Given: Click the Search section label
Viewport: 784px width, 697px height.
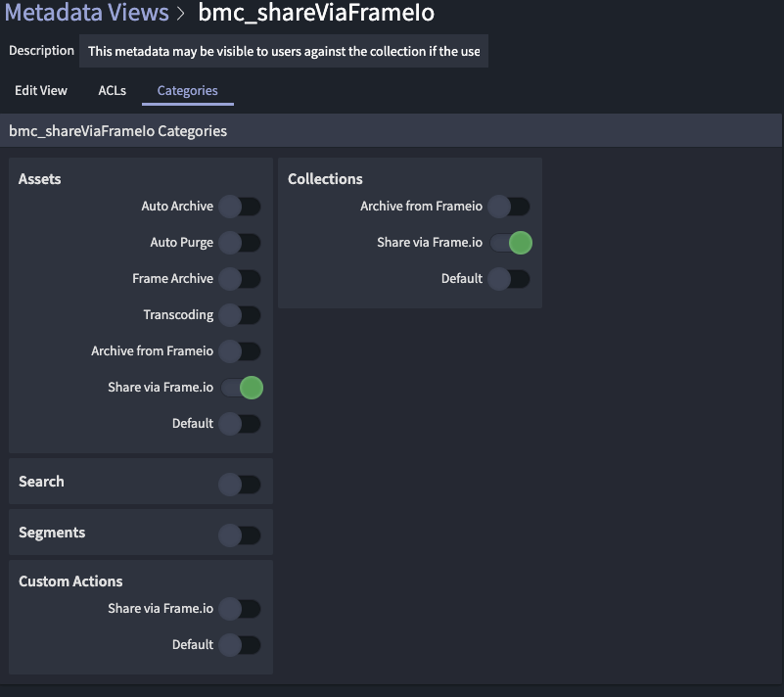Looking at the screenshot, I should [x=41, y=482].
